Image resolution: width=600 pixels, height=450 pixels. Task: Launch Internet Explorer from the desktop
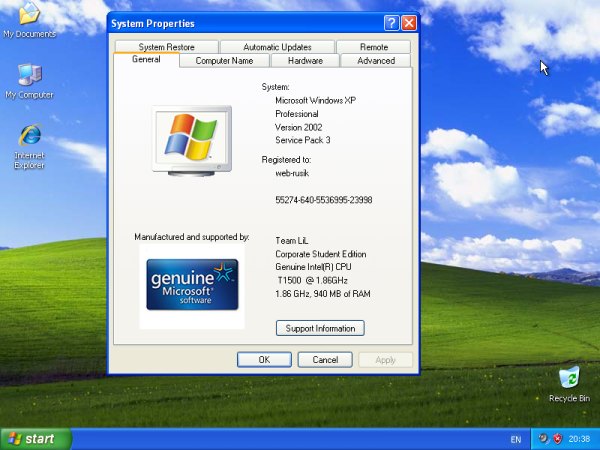[x=29, y=137]
